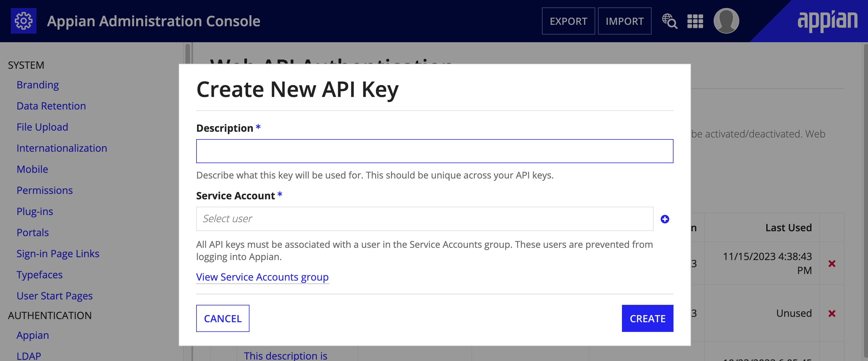Open the Plug-ins settings page
Screen dimensions: 868x361
pos(35,211)
